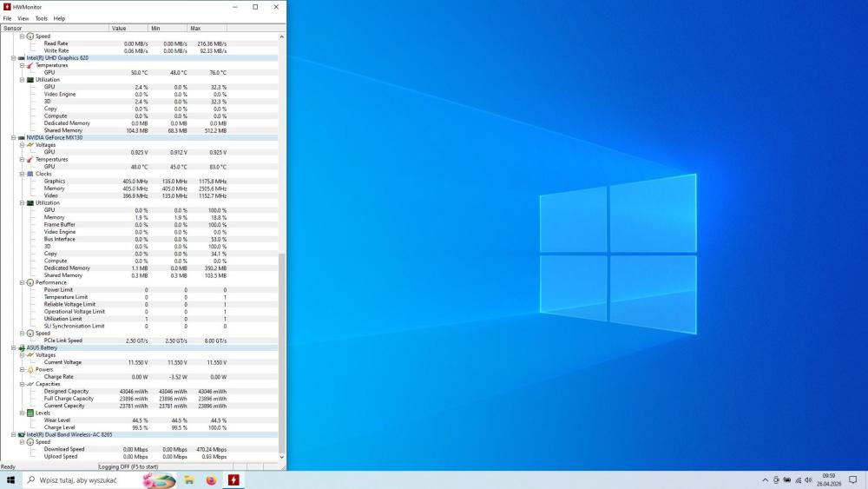Launch Firefox from the taskbar

211,480
